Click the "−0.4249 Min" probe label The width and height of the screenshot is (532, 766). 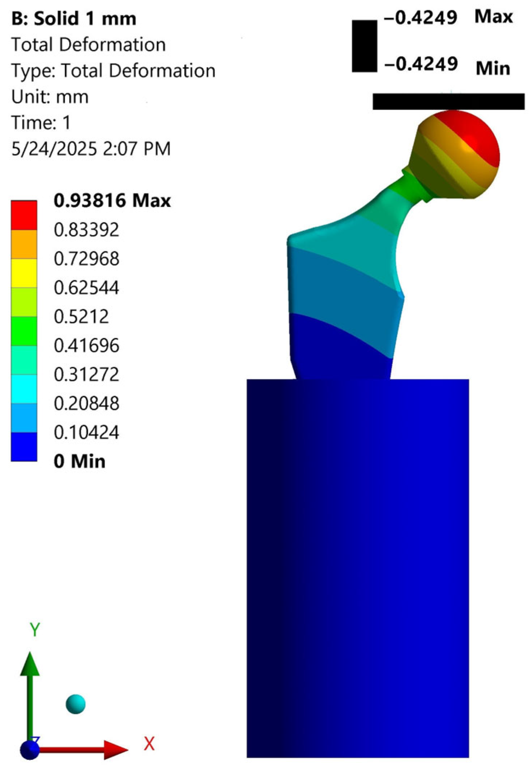(x=447, y=66)
